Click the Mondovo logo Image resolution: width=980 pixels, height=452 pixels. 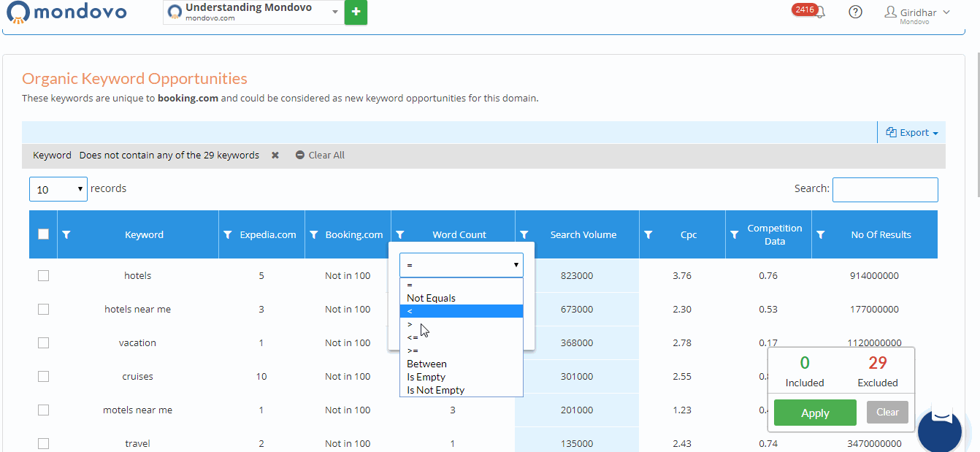coord(66,12)
